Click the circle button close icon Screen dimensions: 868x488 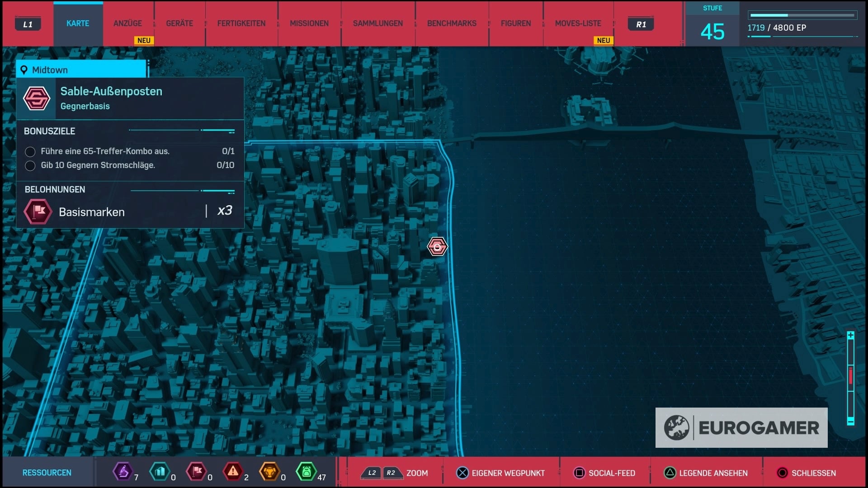(782, 473)
